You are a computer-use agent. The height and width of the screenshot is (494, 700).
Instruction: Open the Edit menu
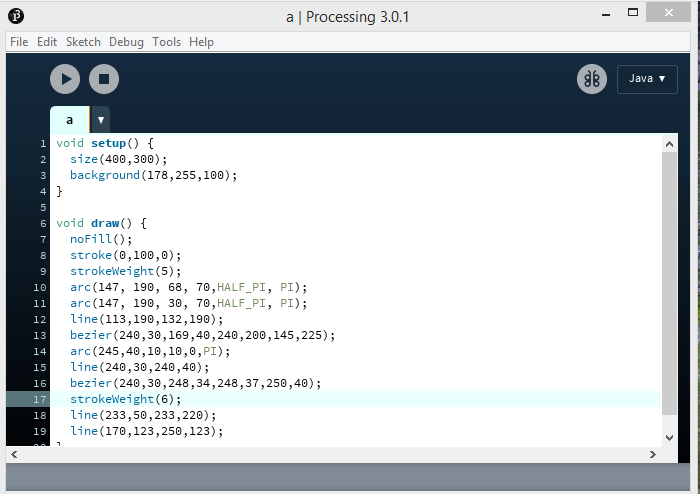coord(47,42)
